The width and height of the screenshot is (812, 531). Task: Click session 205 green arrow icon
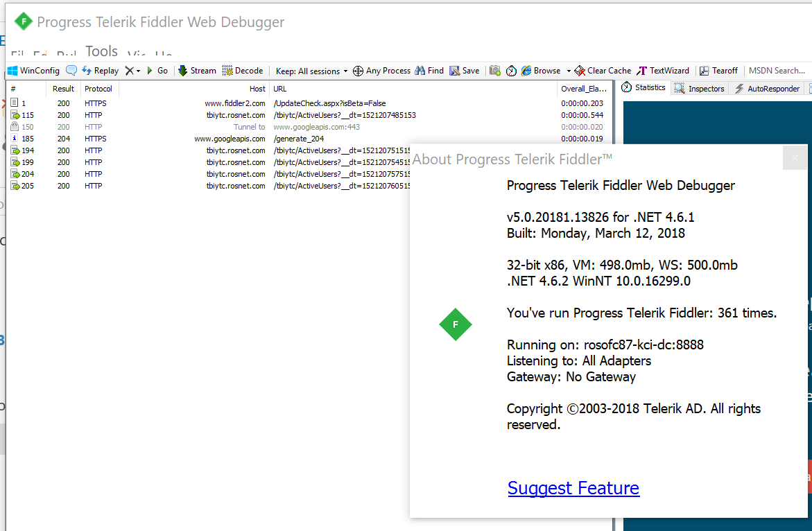(15, 186)
